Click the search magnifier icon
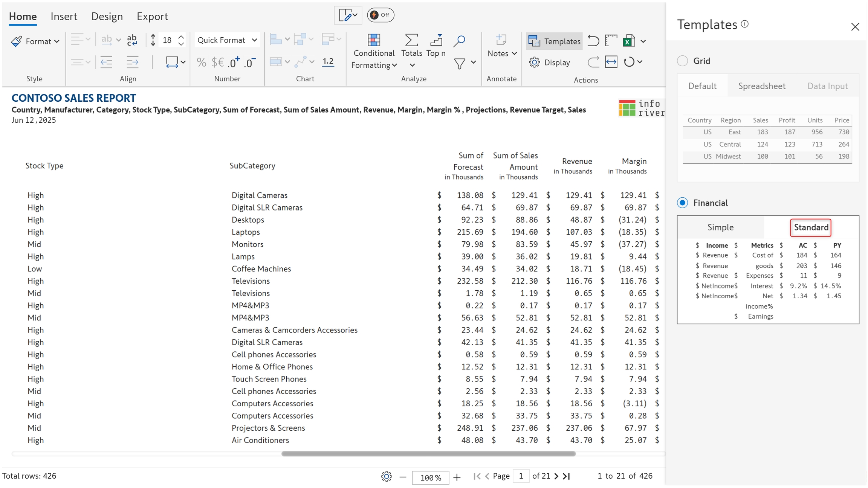Image resolution: width=868 pixels, height=488 pixels. (459, 41)
